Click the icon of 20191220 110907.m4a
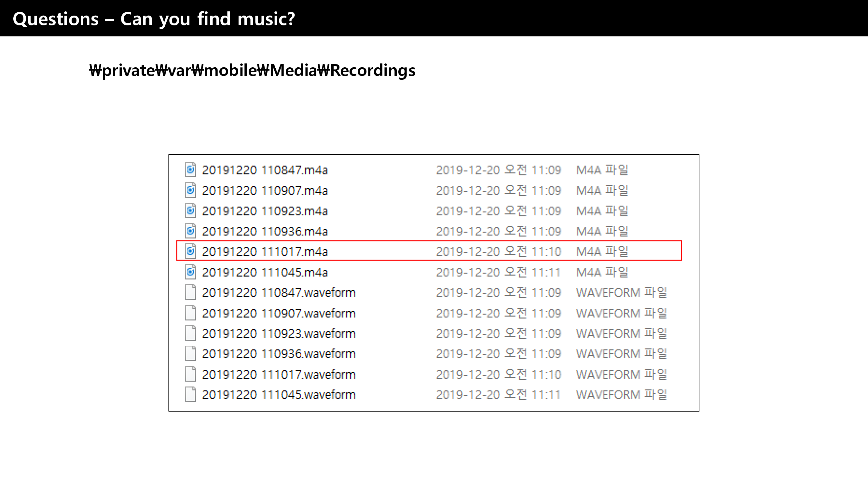 pos(190,190)
